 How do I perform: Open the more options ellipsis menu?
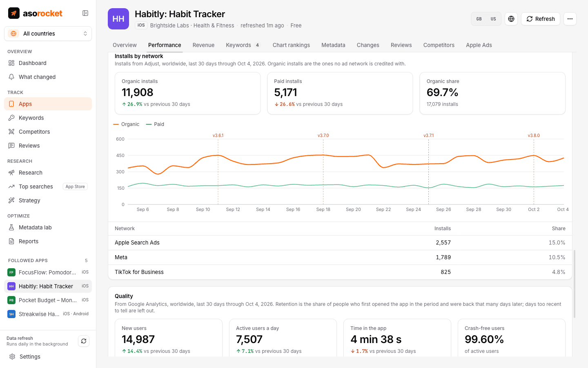[x=570, y=19]
